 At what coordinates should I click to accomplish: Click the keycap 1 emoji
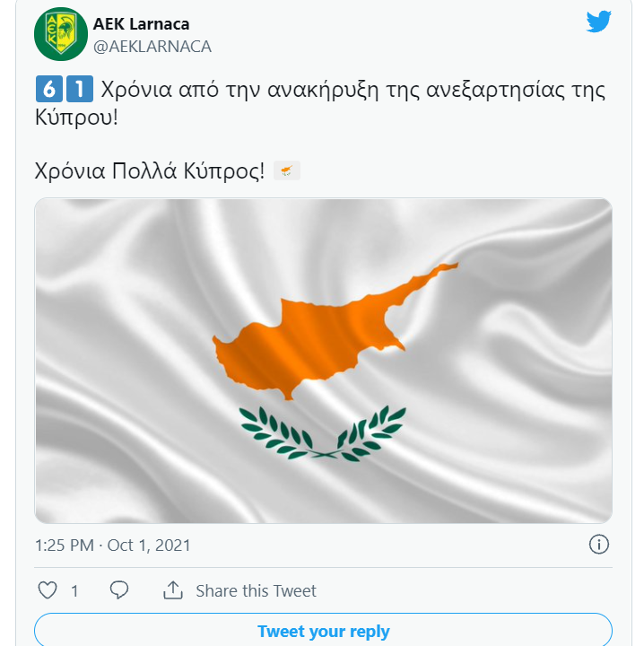pos(79,90)
